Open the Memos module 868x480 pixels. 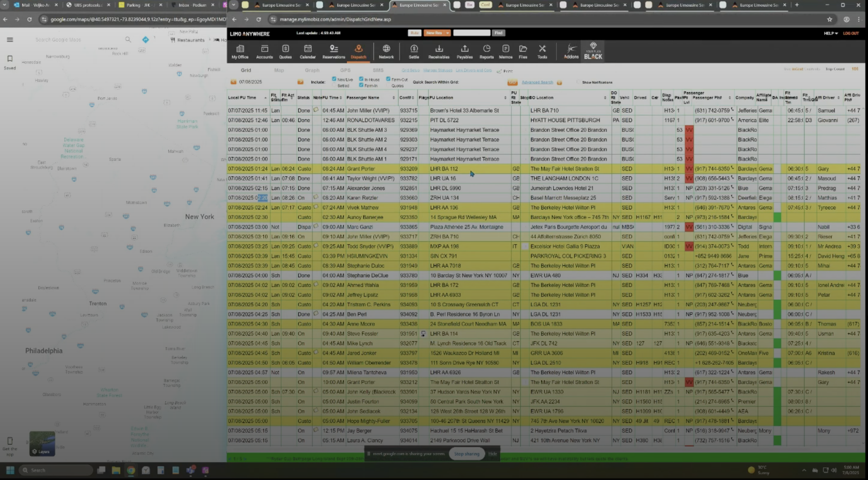[505, 51]
